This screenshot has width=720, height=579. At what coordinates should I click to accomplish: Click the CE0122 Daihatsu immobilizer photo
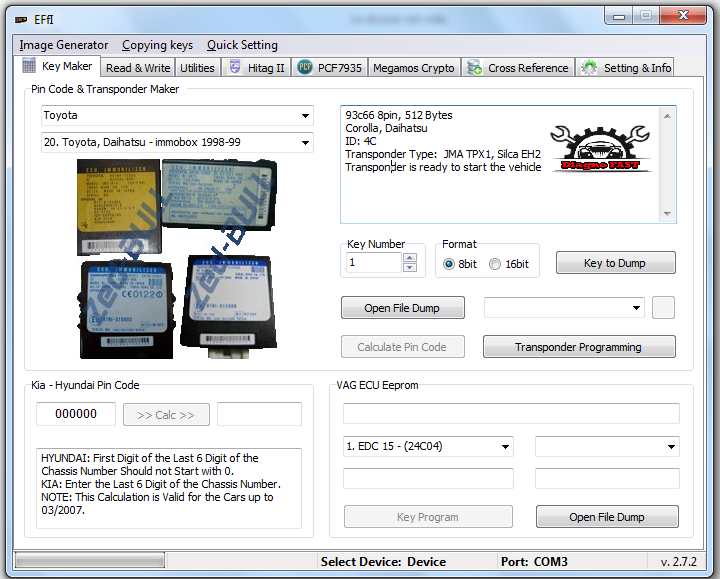(126, 310)
